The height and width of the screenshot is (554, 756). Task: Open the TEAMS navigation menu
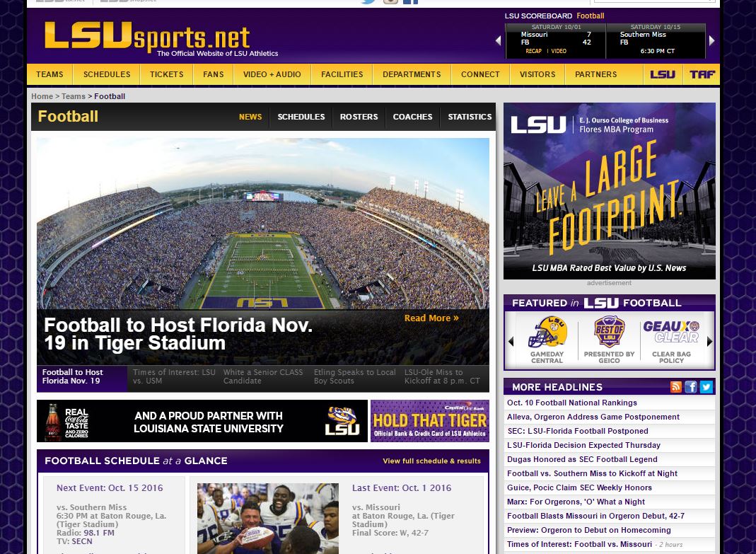click(x=50, y=74)
